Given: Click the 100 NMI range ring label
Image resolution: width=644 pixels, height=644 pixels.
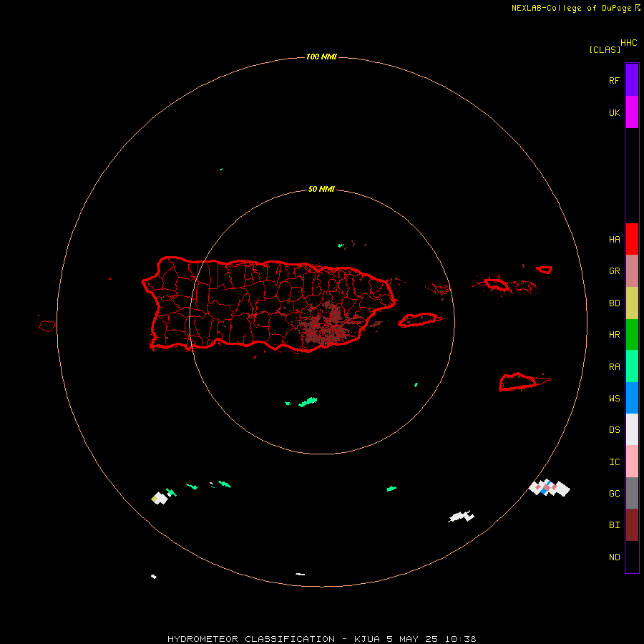Looking at the screenshot, I should coord(321,57).
